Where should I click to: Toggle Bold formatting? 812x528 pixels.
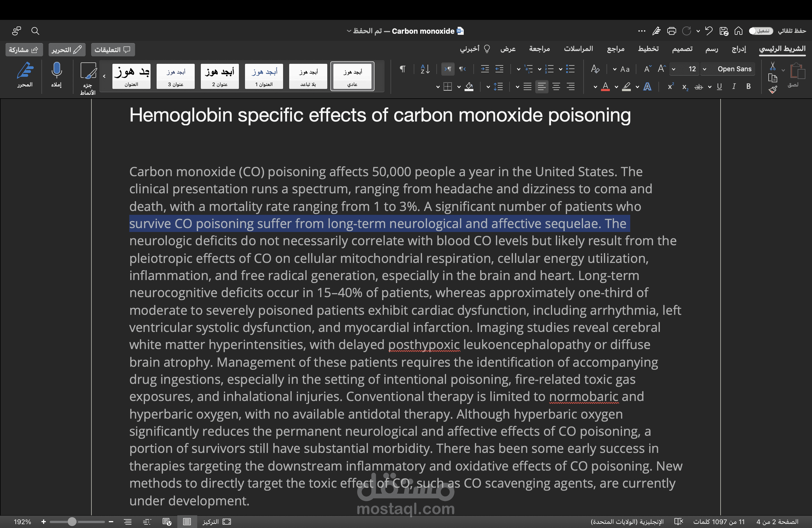click(748, 87)
